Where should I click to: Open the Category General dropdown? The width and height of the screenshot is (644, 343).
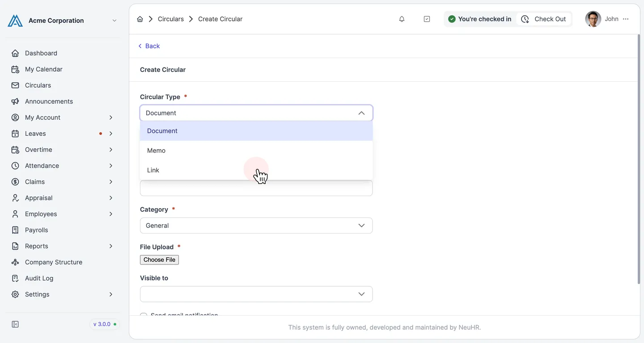[x=256, y=226]
